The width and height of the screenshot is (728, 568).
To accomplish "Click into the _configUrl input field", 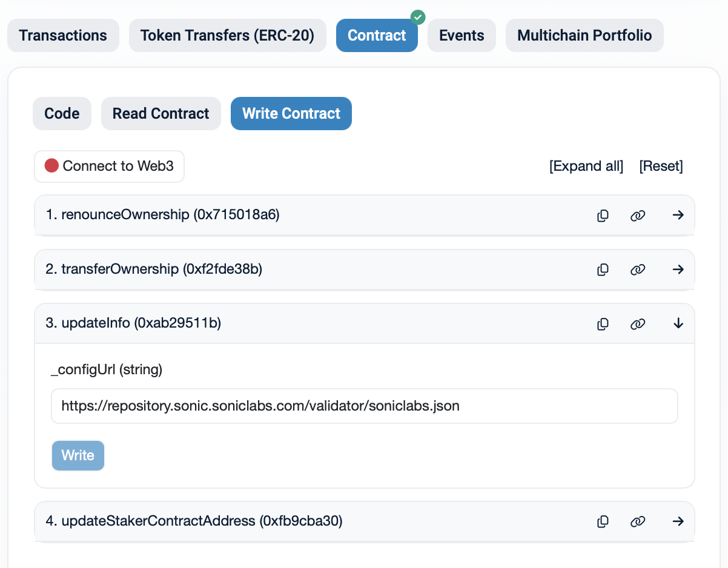I will [x=364, y=406].
